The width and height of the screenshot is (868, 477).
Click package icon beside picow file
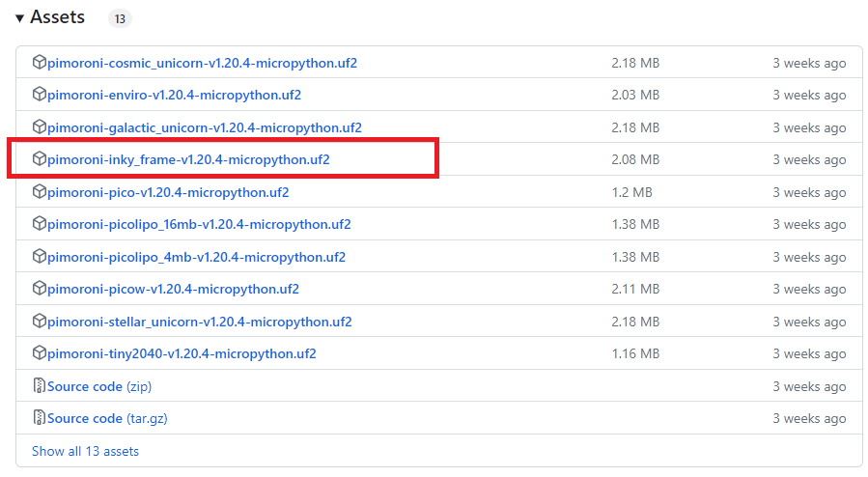click(39, 289)
